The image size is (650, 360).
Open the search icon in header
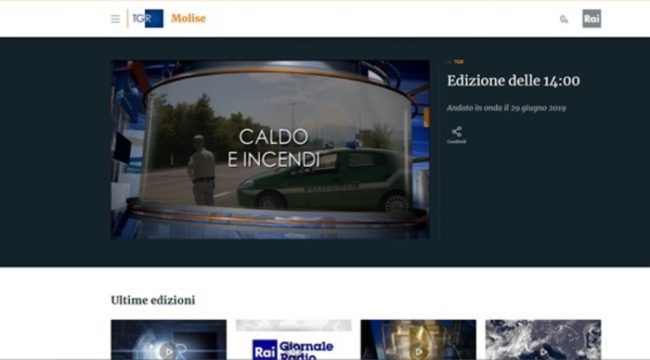click(x=564, y=19)
